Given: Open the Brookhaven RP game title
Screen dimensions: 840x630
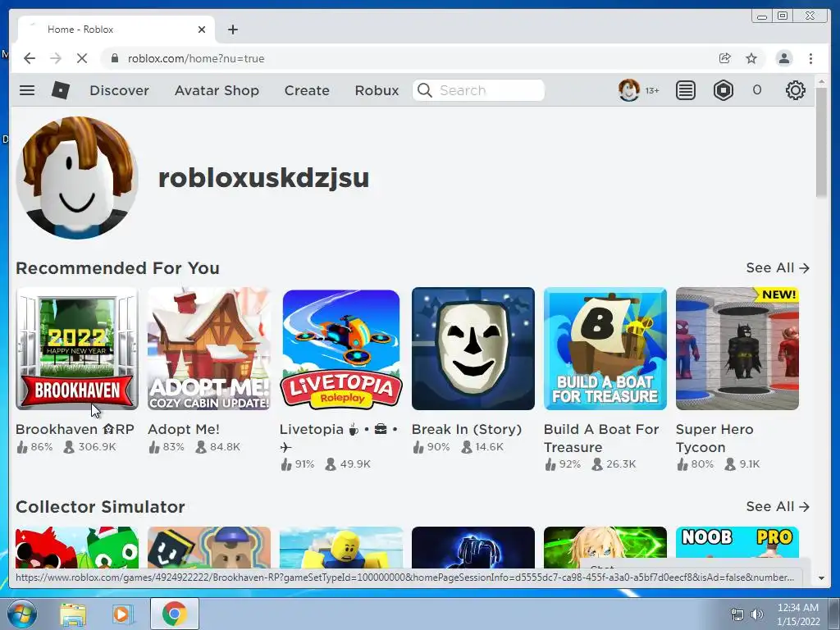Looking at the screenshot, I should click(x=75, y=429).
